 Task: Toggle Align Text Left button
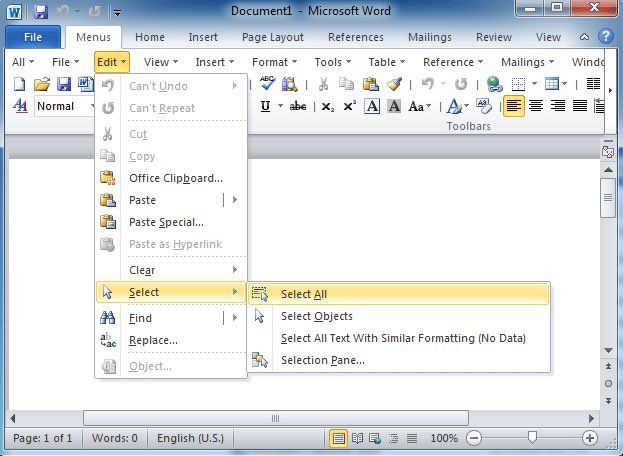[x=513, y=107]
